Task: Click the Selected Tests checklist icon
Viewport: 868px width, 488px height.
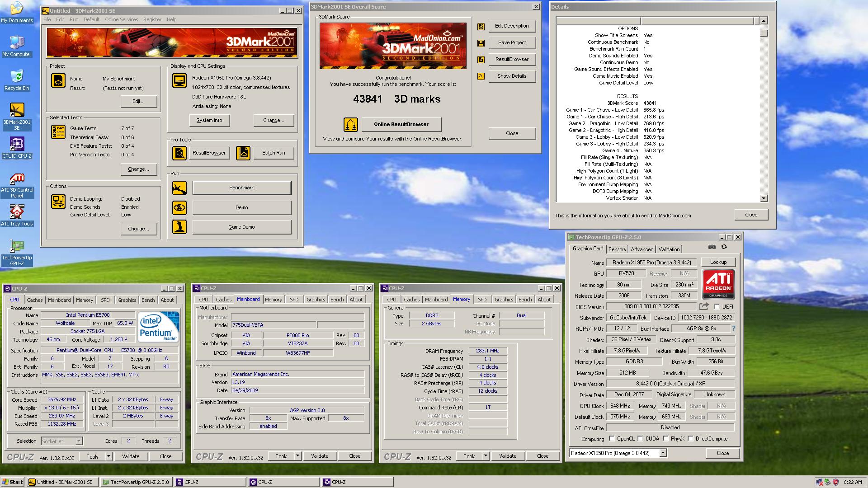Action: pyautogui.click(x=58, y=132)
